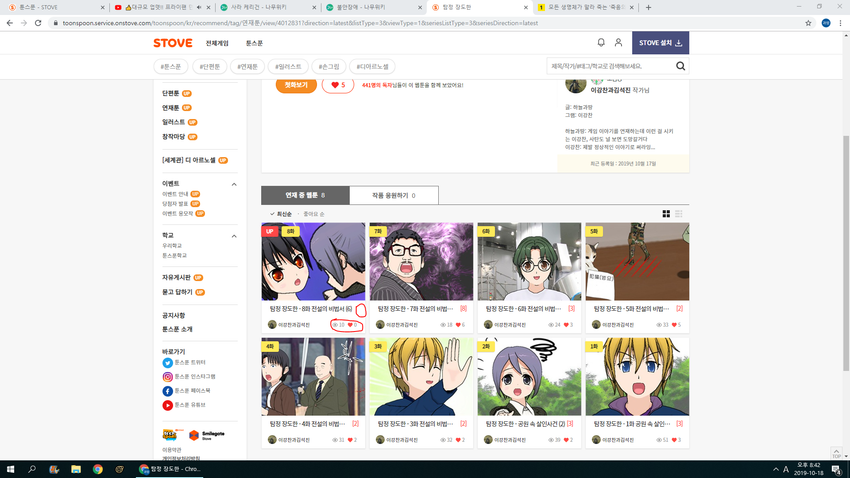Open the notification bell icon

pyautogui.click(x=601, y=42)
